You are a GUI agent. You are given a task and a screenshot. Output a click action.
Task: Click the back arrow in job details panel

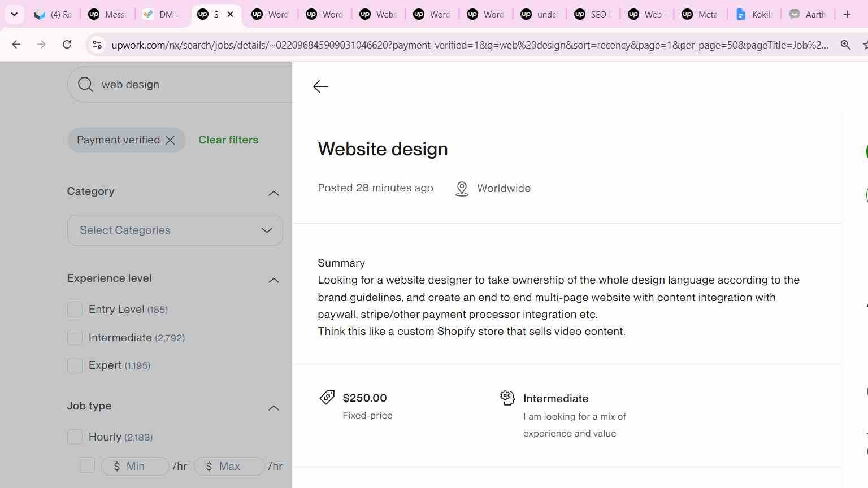point(320,86)
